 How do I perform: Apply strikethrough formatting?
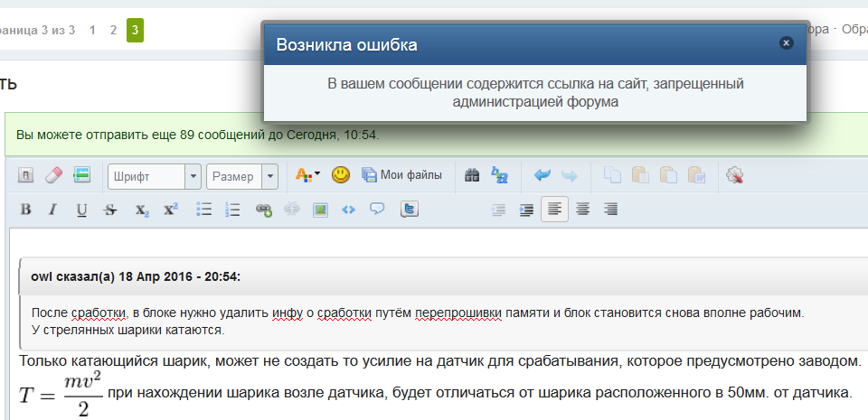pyautogui.click(x=110, y=210)
